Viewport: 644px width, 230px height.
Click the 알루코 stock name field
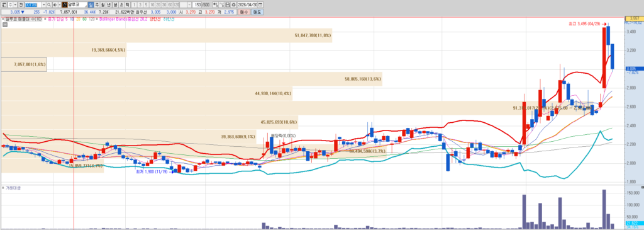pyautogui.click(x=77, y=4)
